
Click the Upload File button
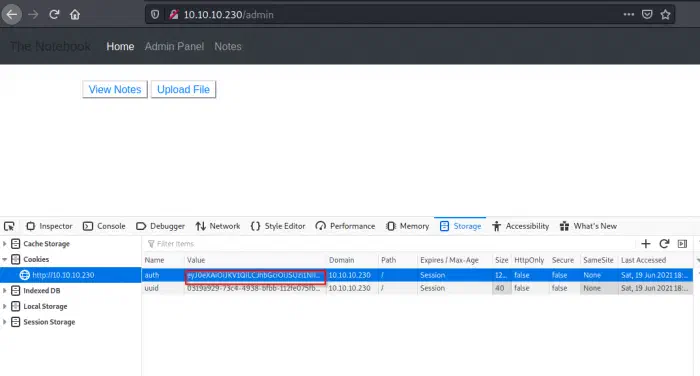[x=183, y=89]
